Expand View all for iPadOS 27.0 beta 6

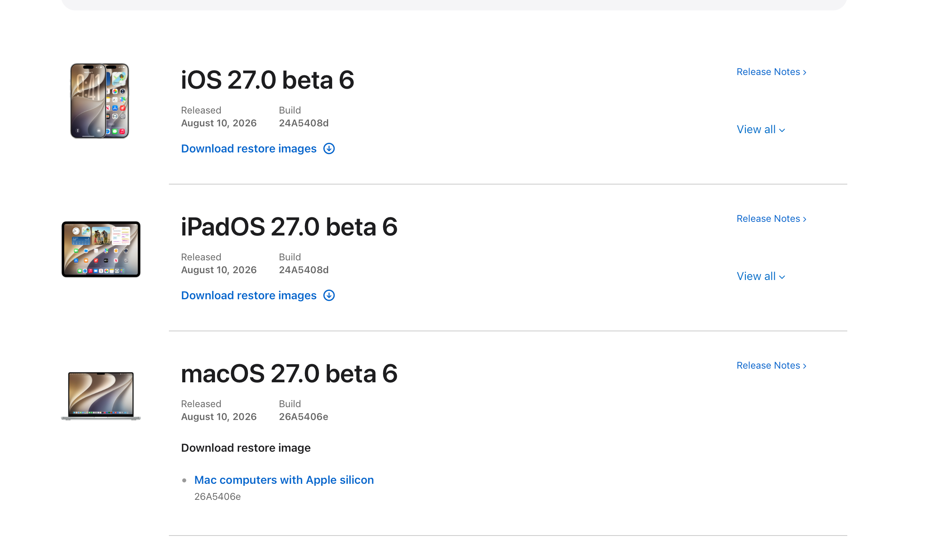click(761, 276)
